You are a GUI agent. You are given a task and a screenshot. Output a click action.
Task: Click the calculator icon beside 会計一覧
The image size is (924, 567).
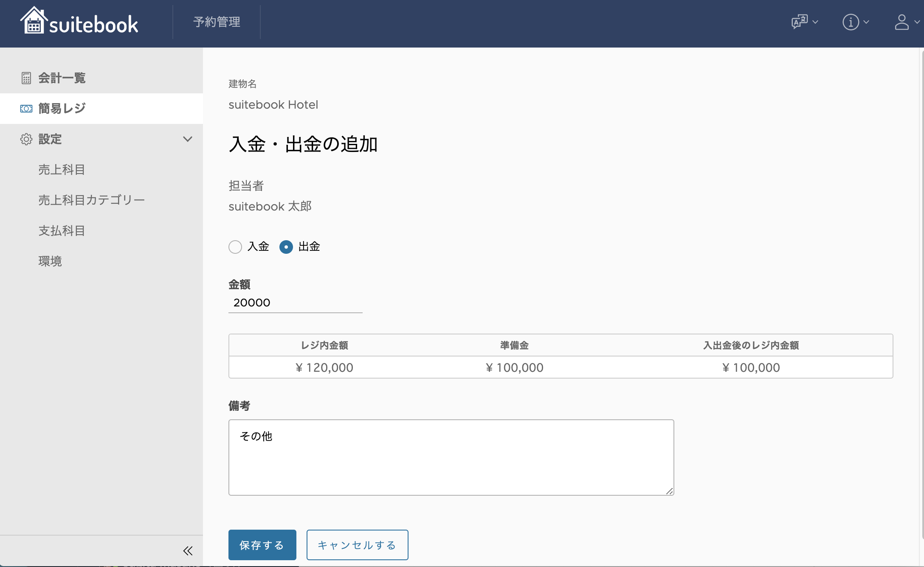[x=26, y=78]
